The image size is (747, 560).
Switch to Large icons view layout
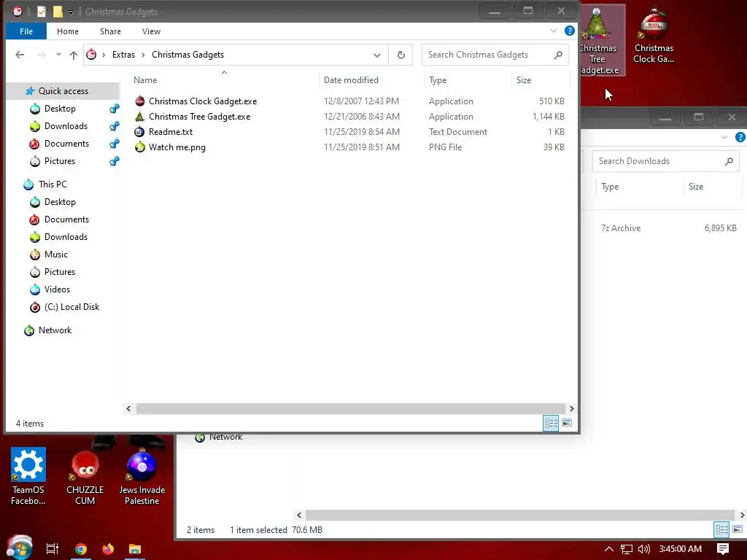coord(567,423)
